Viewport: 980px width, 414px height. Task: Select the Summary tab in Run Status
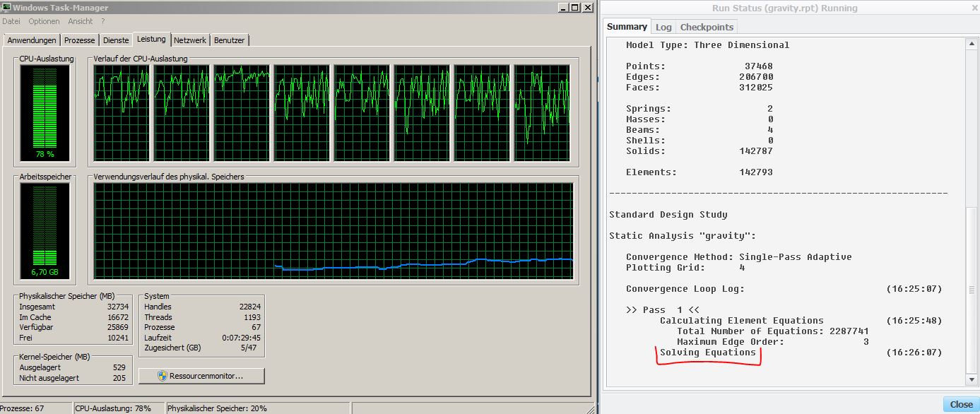[627, 26]
